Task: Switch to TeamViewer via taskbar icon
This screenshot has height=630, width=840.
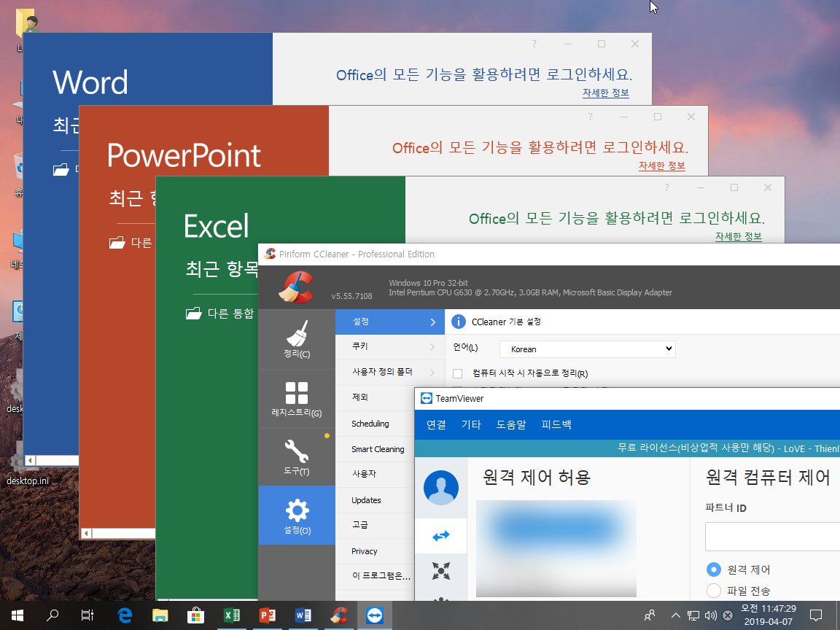Action: [x=375, y=615]
